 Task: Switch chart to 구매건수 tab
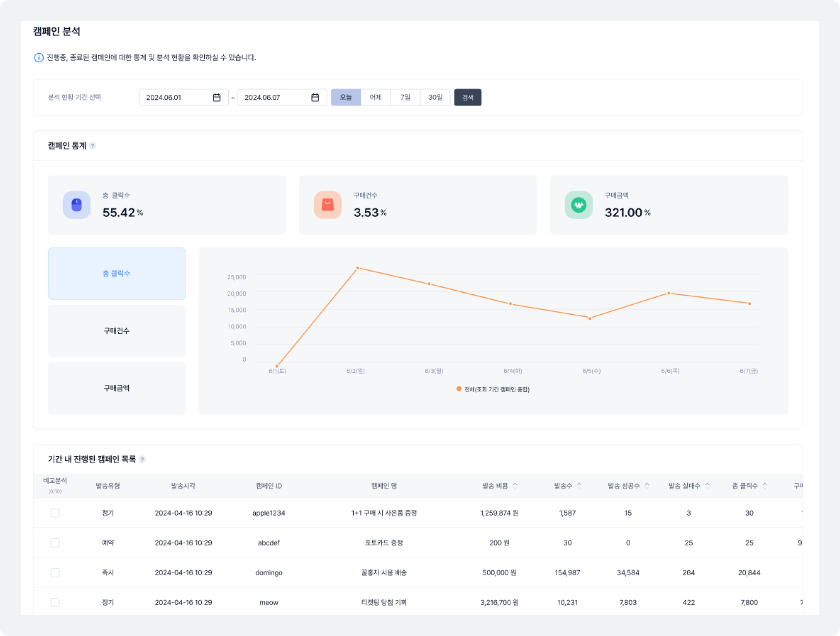(116, 331)
